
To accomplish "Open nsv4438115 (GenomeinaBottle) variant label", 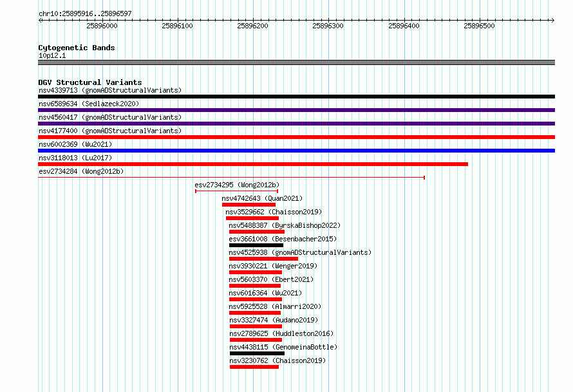I will pyautogui.click(x=283, y=347).
